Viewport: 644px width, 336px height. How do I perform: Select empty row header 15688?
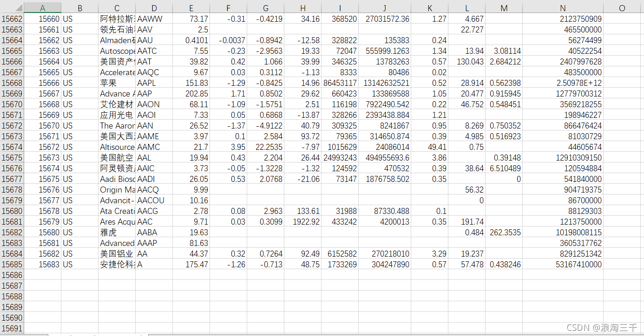click(12, 297)
